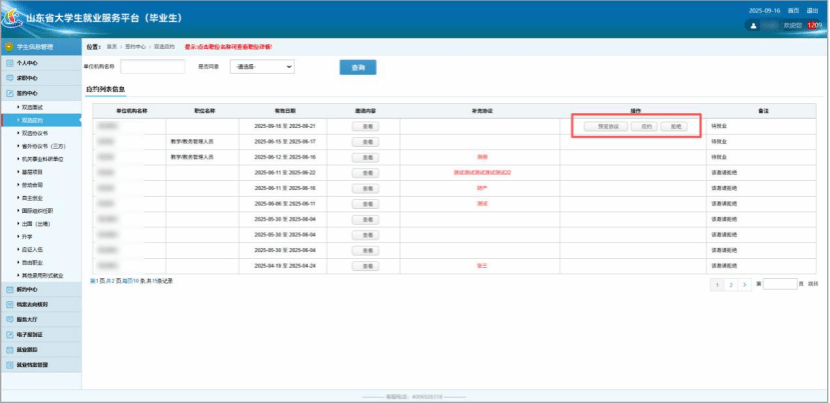830x403 pixels.
Task: Open 劳动合同 in the sidebar menu
Action: pyautogui.click(x=33, y=184)
